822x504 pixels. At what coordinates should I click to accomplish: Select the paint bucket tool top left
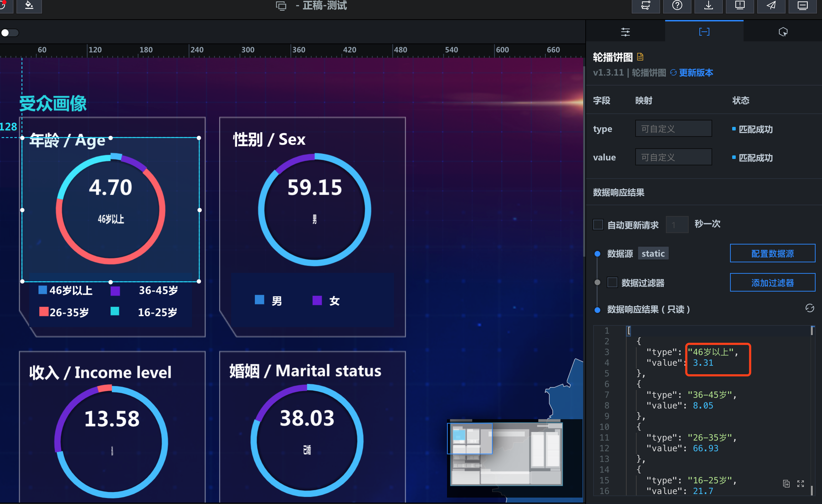pyautogui.click(x=29, y=6)
